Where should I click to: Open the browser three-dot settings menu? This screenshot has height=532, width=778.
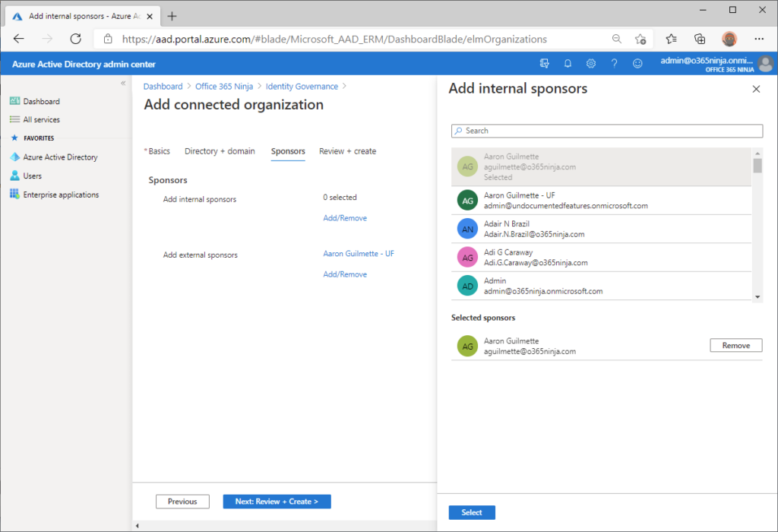(759, 38)
